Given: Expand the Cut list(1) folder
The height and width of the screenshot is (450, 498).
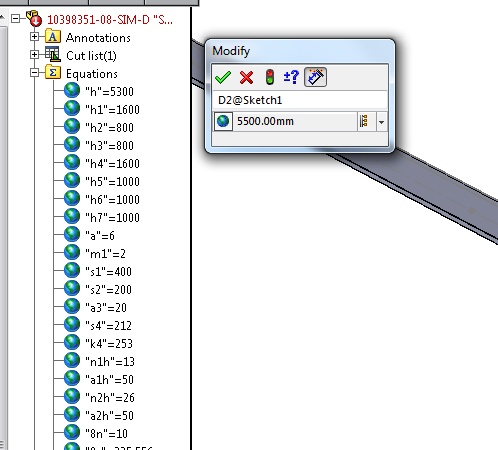Looking at the screenshot, I should click(x=34, y=55).
